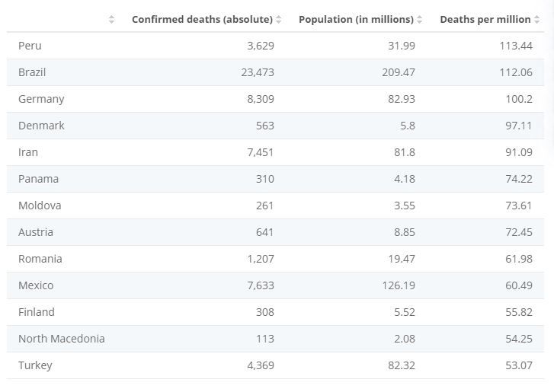554x392 pixels.
Task: Click on Germany in the table
Action: tap(41, 99)
